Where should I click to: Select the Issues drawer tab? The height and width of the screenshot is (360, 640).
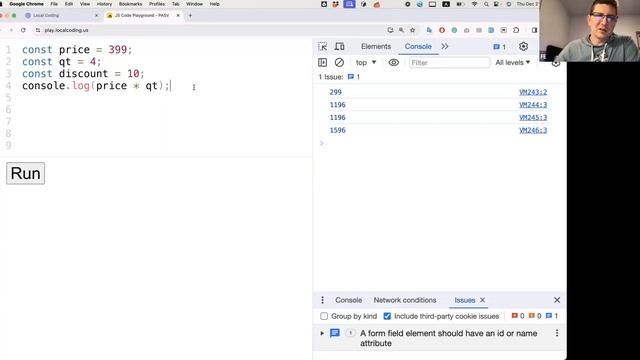point(464,300)
